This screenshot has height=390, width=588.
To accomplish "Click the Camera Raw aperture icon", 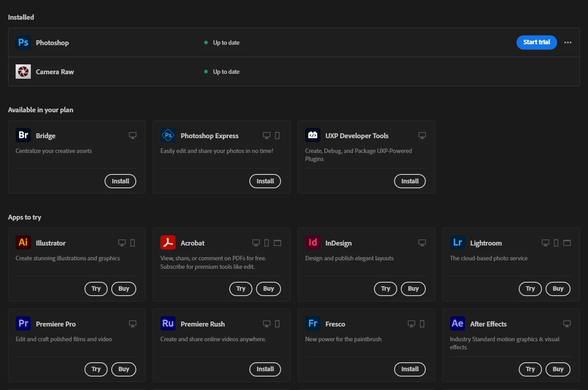I will [x=23, y=72].
